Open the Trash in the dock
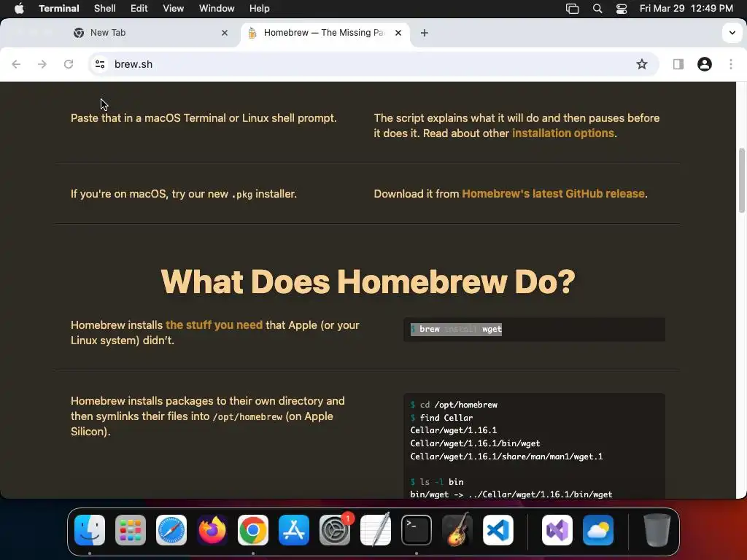This screenshot has height=560, width=747. tap(657, 530)
